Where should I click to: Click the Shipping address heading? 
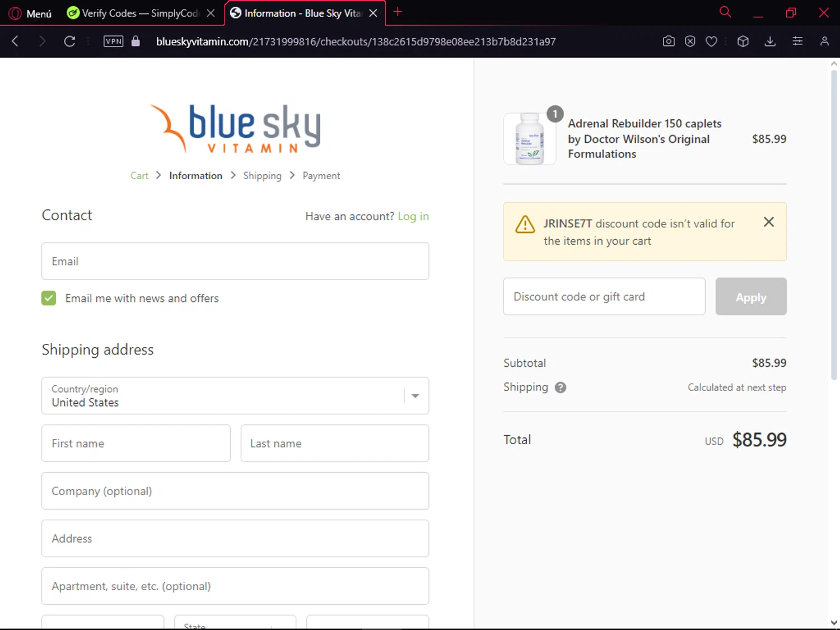(97, 349)
